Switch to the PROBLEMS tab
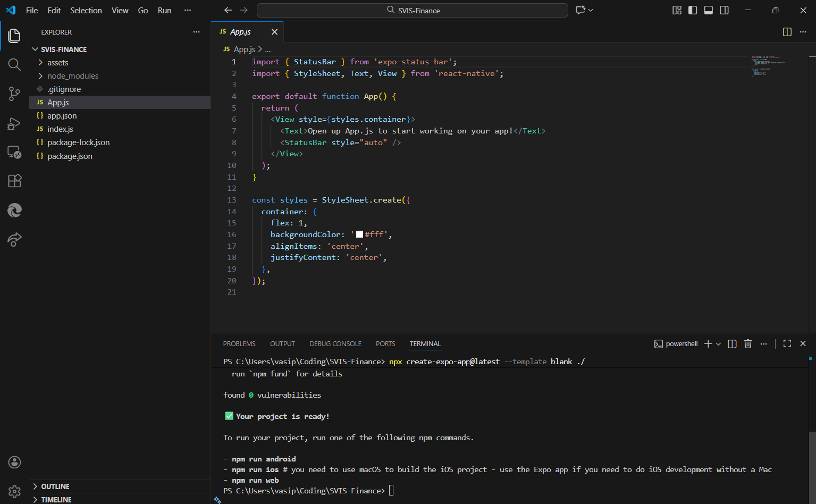 tap(239, 344)
